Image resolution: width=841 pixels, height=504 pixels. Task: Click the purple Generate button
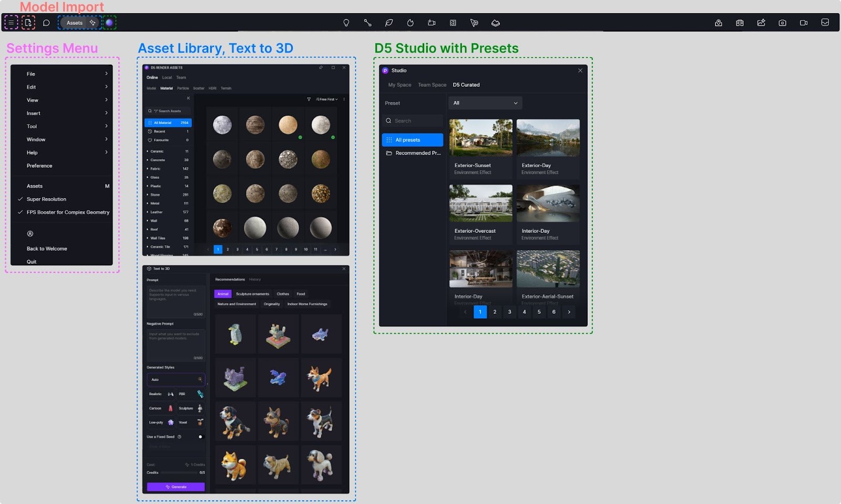point(176,487)
